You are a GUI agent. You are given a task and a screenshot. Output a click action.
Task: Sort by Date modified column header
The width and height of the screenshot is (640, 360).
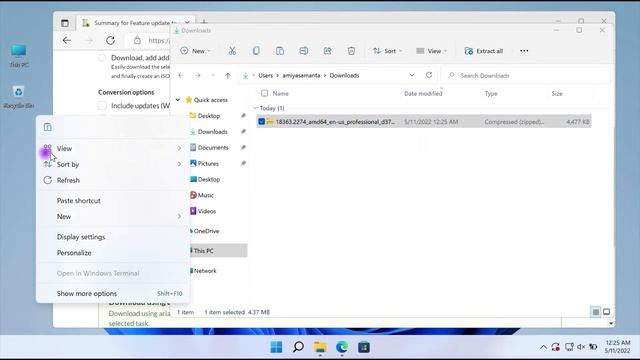click(423, 94)
